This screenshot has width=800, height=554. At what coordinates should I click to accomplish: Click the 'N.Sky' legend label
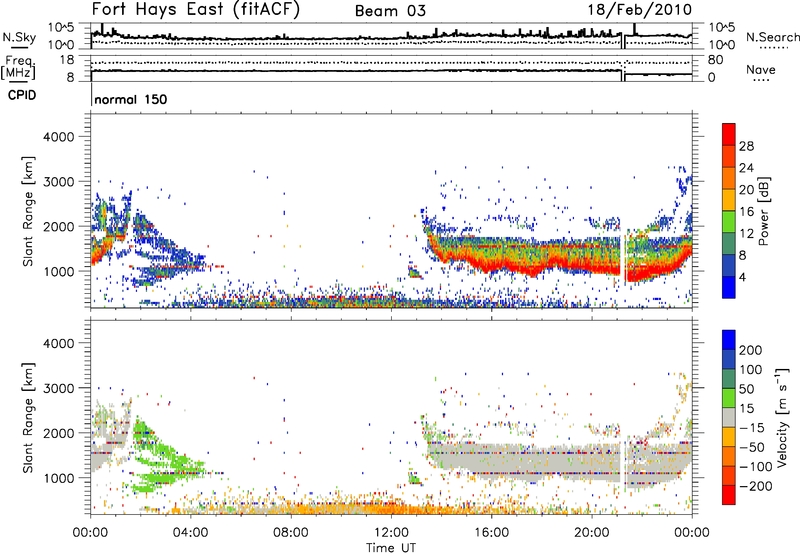coord(19,37)
